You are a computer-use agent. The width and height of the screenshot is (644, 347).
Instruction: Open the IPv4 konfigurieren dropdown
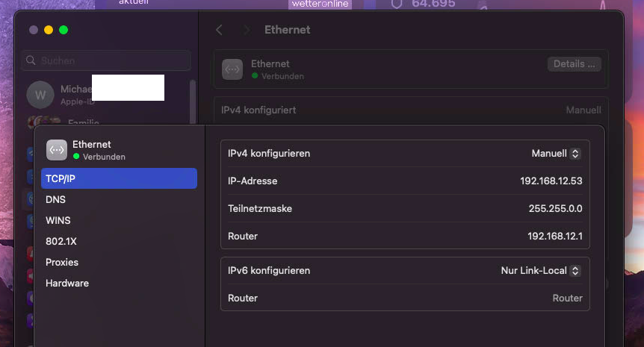pos(555,153)
